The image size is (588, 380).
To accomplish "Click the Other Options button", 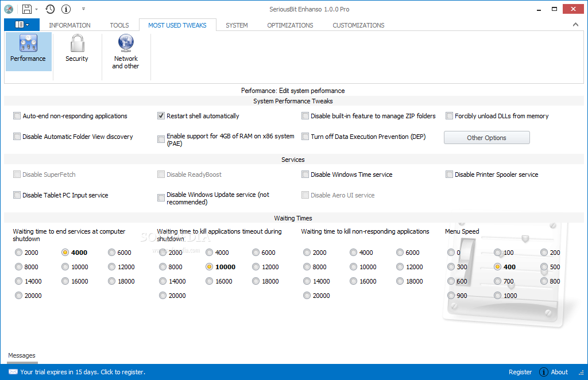I will (x=487, y=138).
